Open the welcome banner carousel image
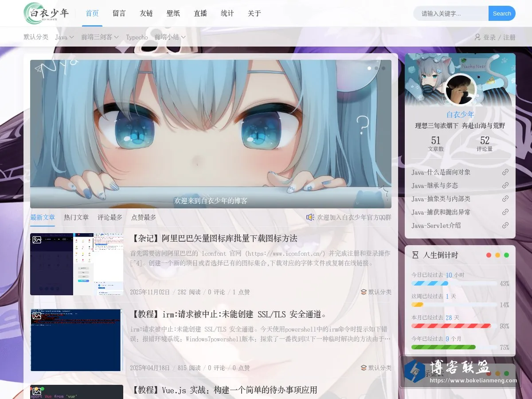 tap(211, 134)
